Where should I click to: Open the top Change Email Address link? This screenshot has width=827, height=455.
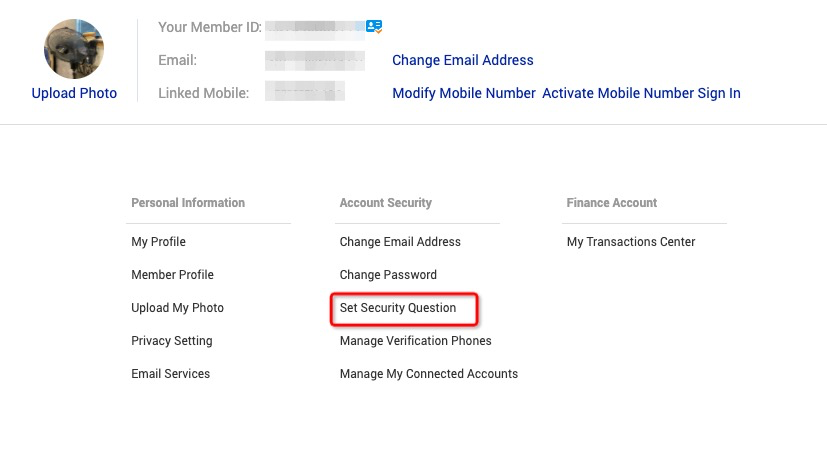(x=463, y=60)
